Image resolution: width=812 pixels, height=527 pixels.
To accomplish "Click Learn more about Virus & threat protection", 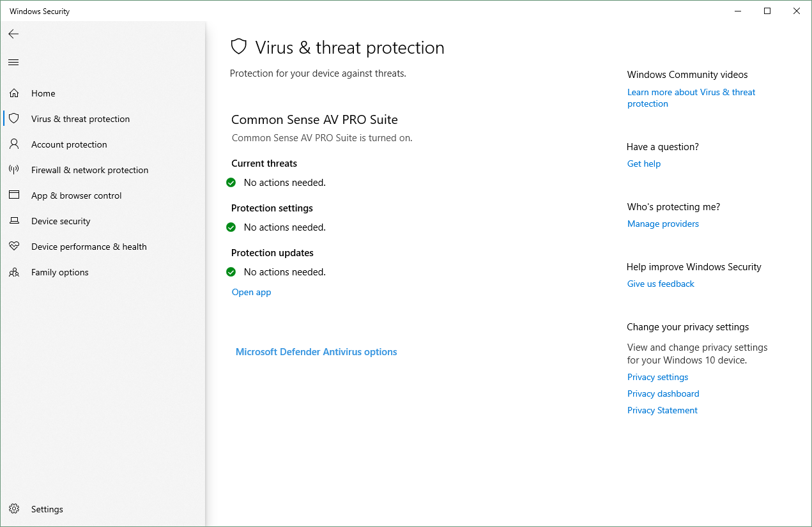I will [x=691, y=98].
